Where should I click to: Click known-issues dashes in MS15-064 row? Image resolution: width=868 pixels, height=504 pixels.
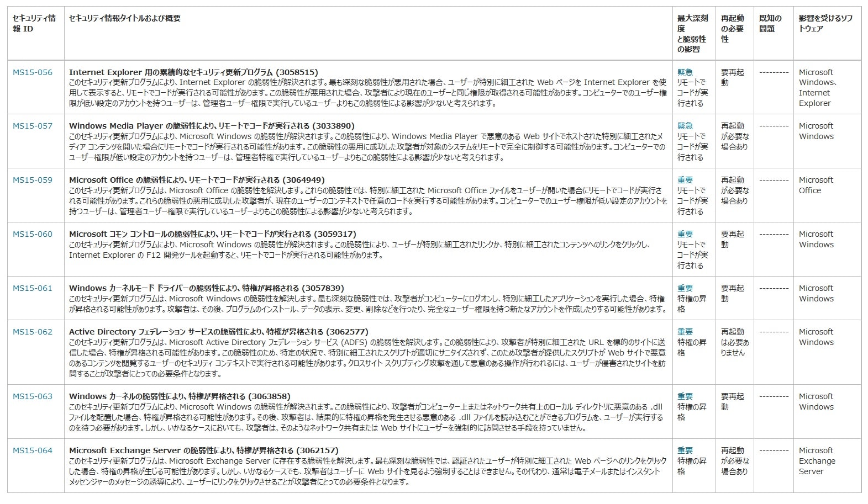pyautogui.click(x=774, y=450)
